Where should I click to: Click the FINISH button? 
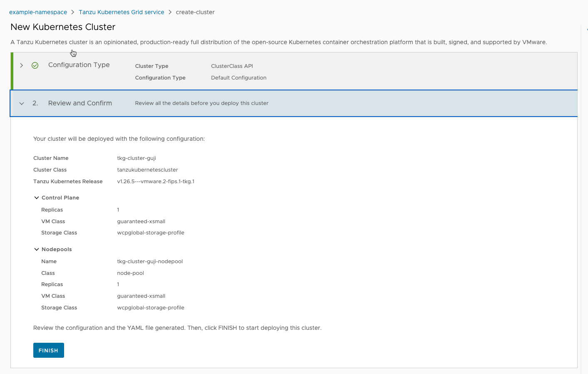click(49, 350)
